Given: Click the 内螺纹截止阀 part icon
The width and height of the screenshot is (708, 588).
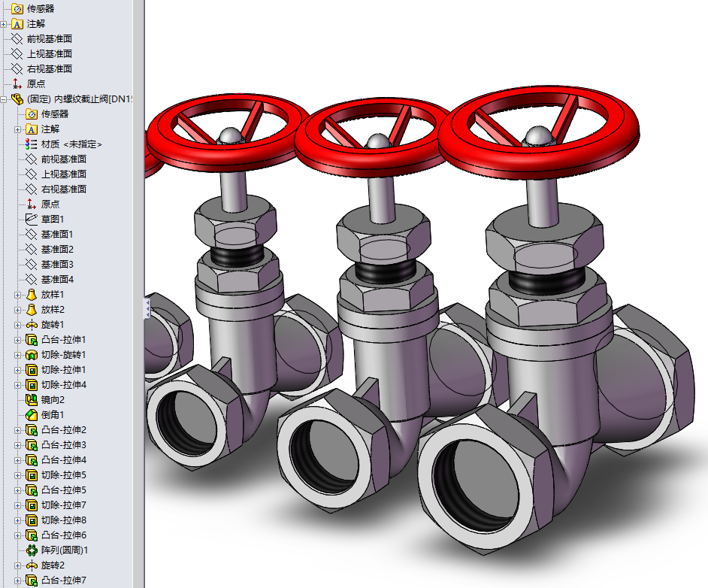Looking at the screenshot, I should [x=17, y=99].
